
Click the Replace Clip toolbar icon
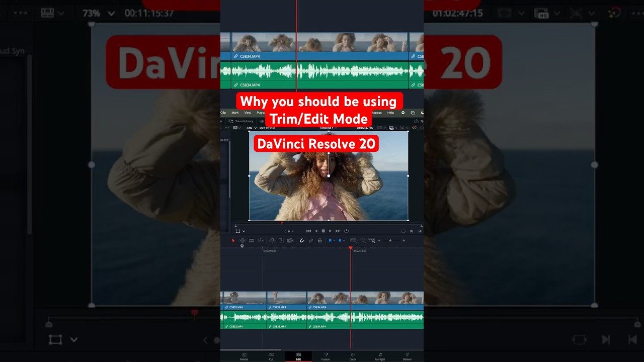pos(290,240)
